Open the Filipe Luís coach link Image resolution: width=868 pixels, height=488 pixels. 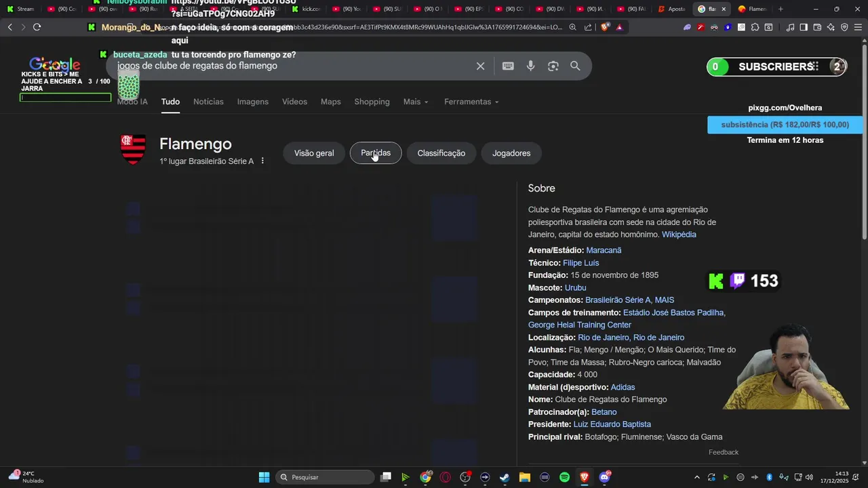pyautogui.click(x=580, y=263)
